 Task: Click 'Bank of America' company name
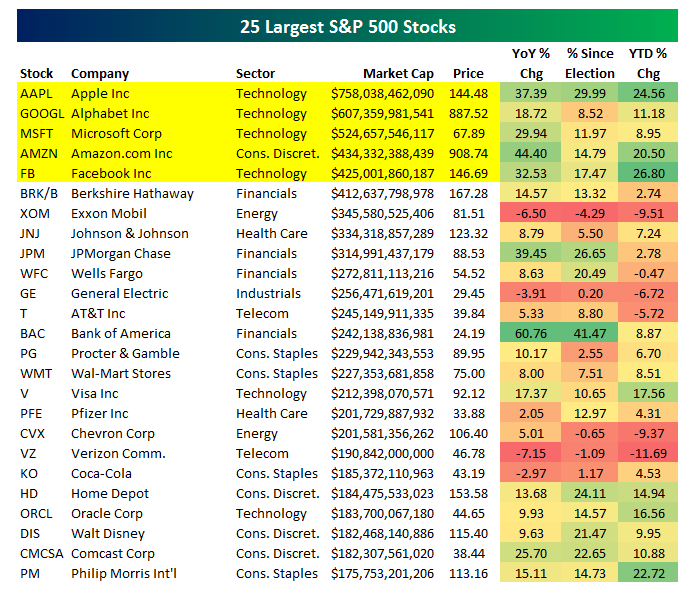(121, 333)
